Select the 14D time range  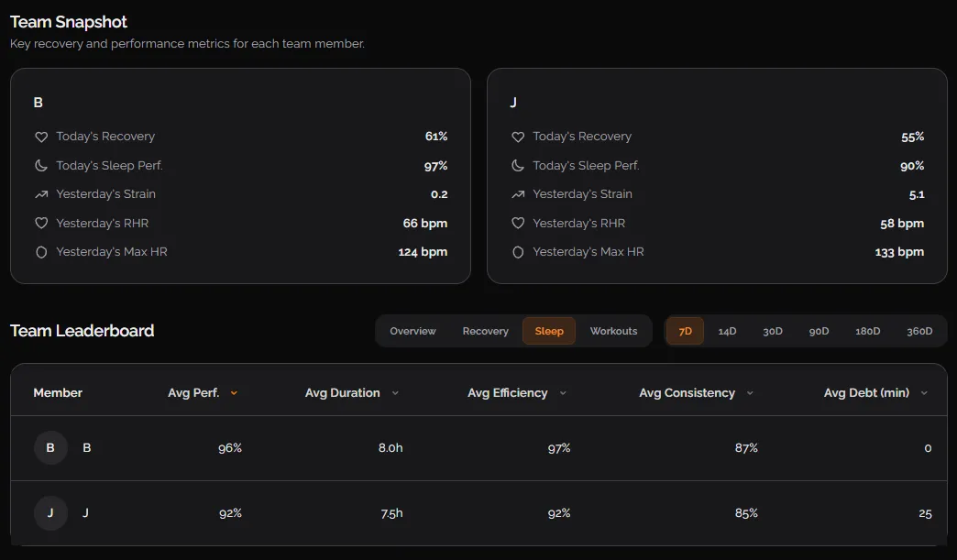pyautogui.click(x=727, y=331)
